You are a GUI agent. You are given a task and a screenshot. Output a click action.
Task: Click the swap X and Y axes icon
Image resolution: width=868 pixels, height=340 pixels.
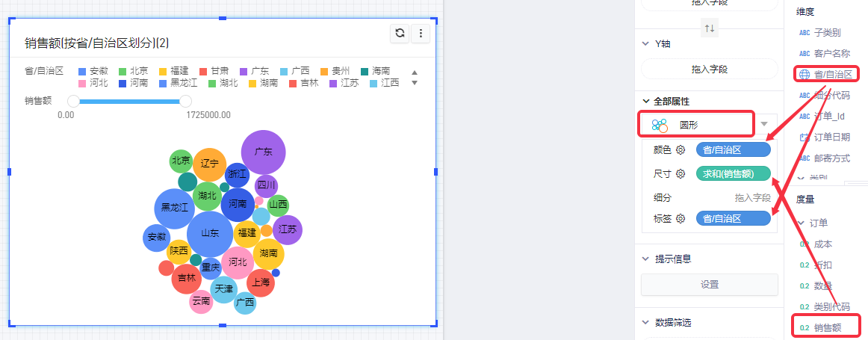[709, 28]
